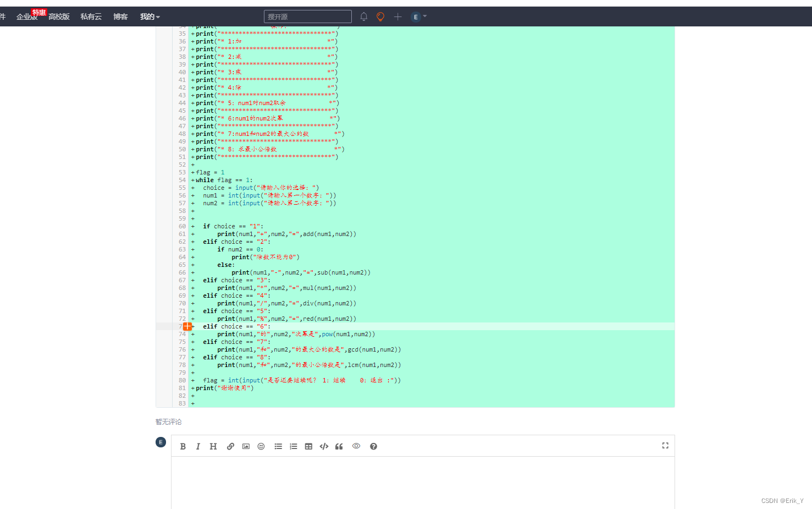Apply italic formatting in comment editor
The height and width of the screenshot is (509, 812).
(x=198, y=446)
